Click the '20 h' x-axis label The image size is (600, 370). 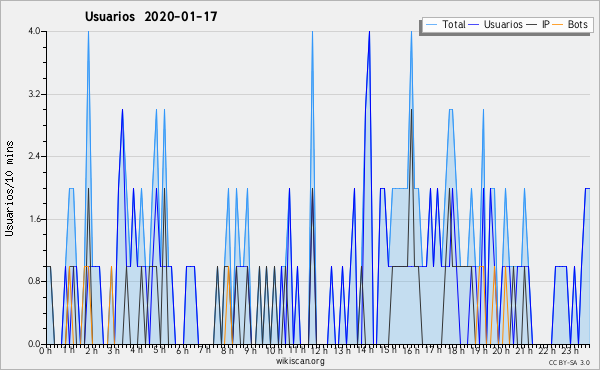pyautogui.click(x=501, y=351)
